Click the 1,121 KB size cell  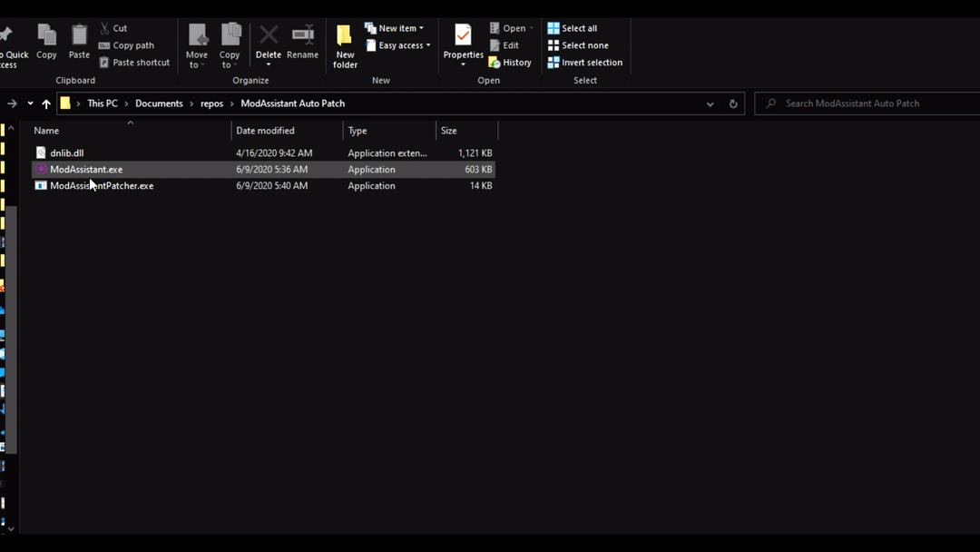tap(475, 153)
